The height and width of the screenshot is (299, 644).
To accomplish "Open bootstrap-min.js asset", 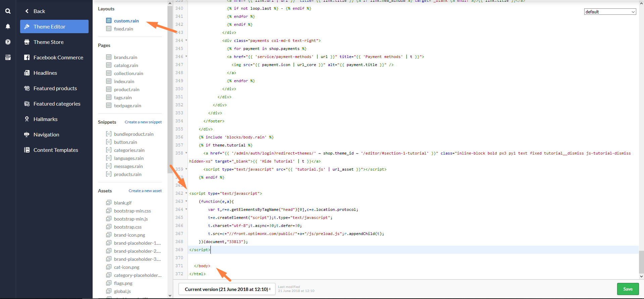I will 131,219.
